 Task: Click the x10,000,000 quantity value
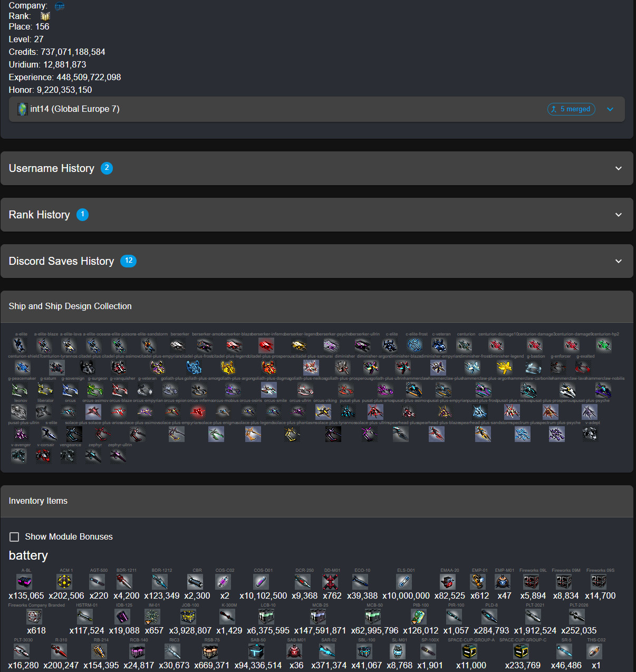click(406, 596)
